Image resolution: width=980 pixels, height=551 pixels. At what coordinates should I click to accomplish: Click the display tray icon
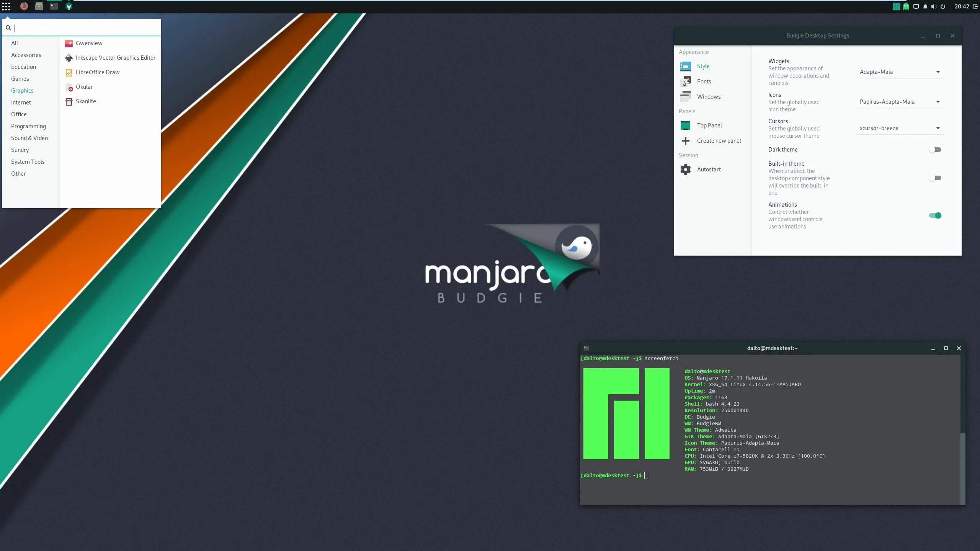[x=916, y=7]
